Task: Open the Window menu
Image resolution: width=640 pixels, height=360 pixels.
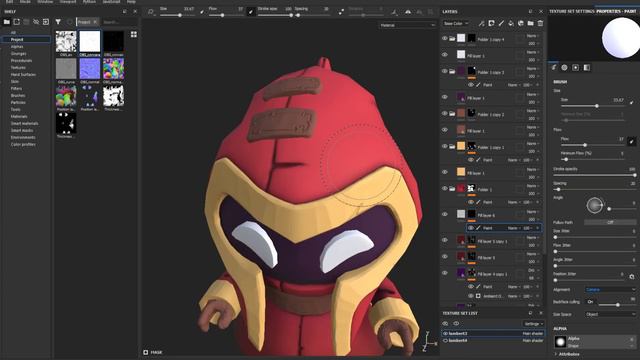Action: tap(45, 2)
